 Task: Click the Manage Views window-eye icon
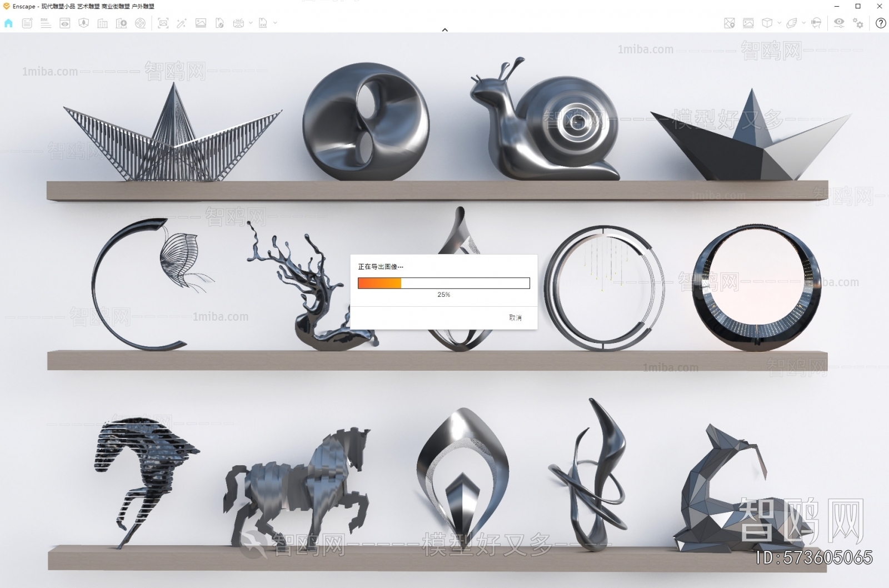coord(65,23)
